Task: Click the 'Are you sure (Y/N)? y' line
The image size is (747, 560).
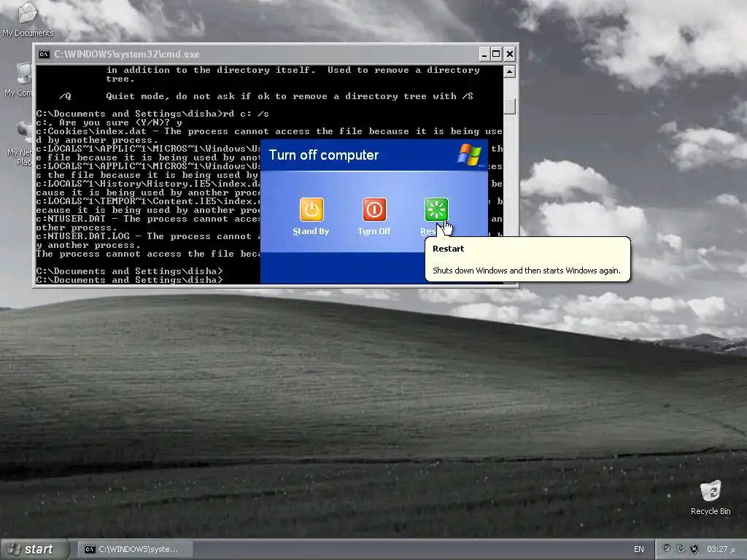Action: pyautogui.click(x=109, y=122)
